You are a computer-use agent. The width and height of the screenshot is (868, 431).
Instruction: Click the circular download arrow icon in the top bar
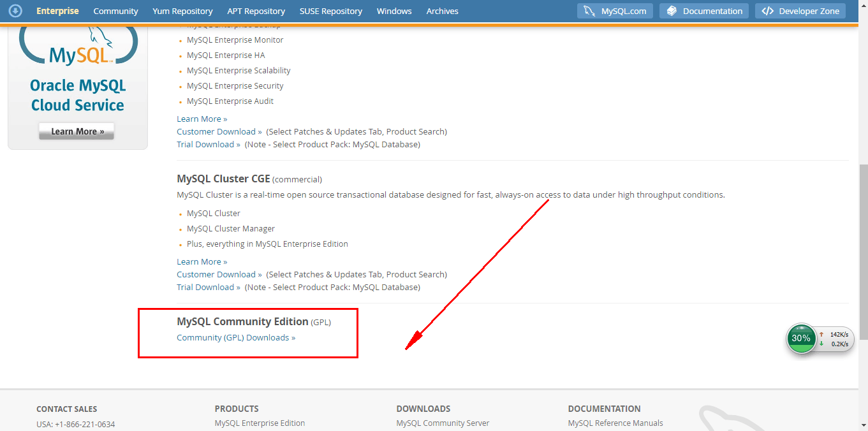click(x=15, y=11)
